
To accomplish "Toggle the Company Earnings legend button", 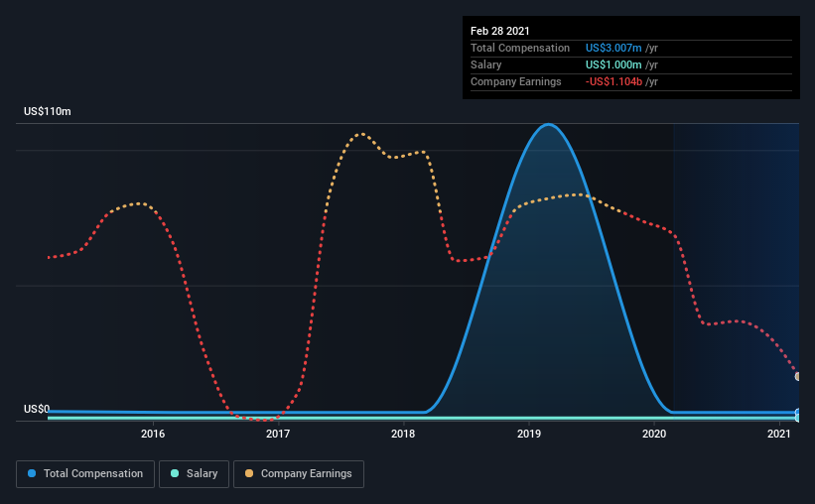I will [x=299, y=474].
